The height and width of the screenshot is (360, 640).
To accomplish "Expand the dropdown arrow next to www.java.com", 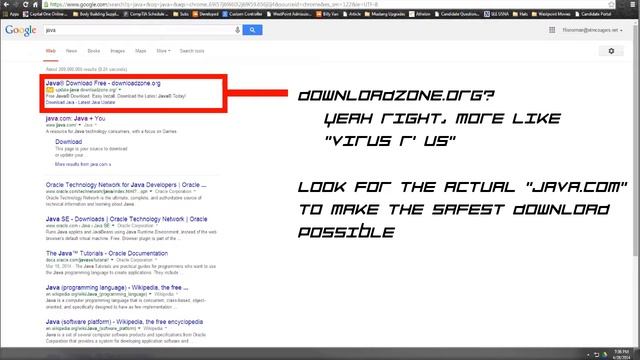I will [x=80, y=125].
